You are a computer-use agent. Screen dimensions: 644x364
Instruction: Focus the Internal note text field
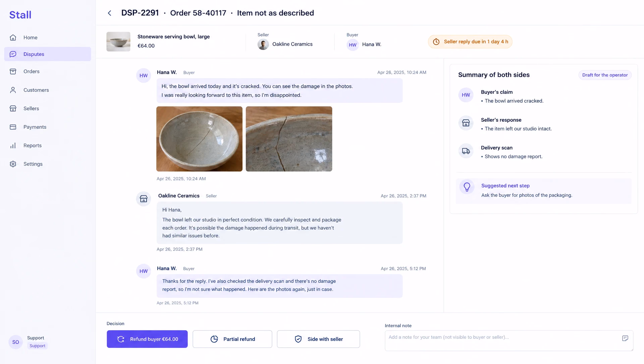[x=509, y=341]
